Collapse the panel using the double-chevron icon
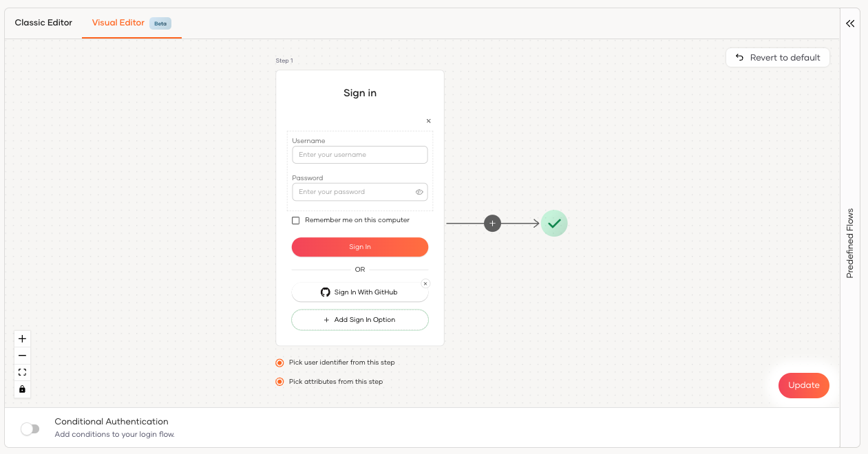 click(849, 23)
